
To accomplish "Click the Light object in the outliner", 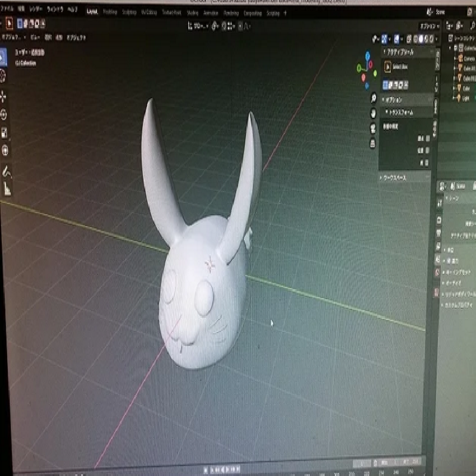I will pos(465,98).
